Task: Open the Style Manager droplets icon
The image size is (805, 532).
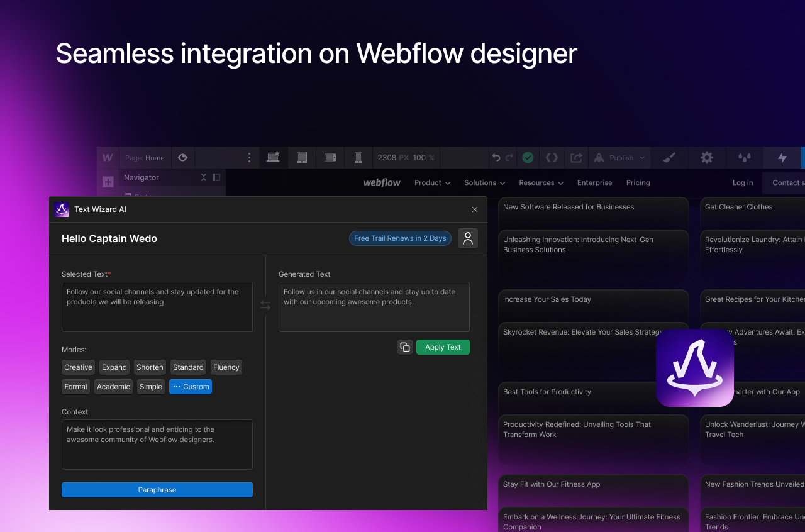Action: 745,157
